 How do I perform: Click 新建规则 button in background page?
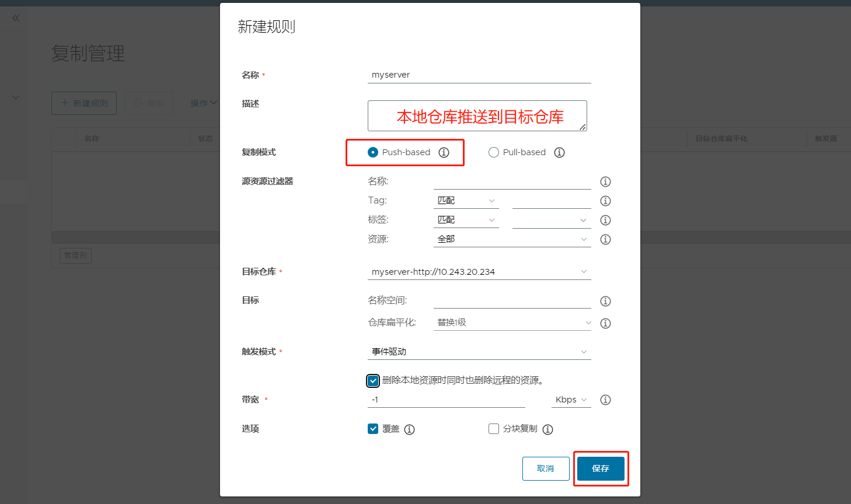click(x=84, y=103)
